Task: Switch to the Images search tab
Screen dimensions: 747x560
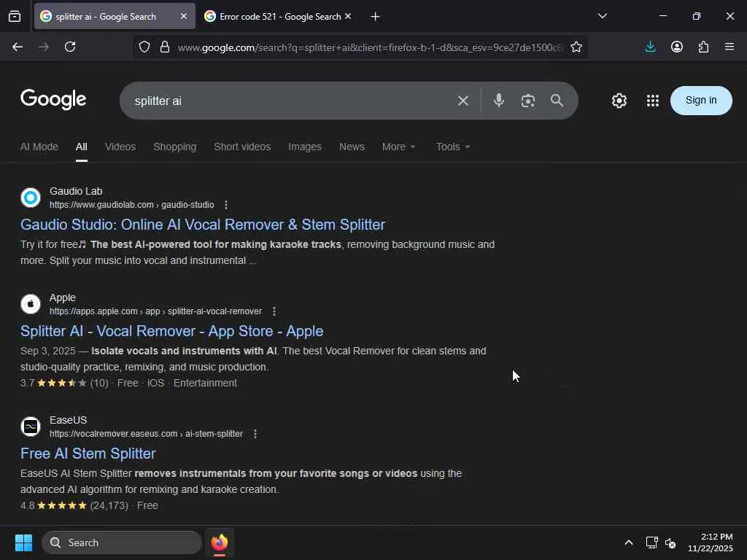Action: point(304,147)
